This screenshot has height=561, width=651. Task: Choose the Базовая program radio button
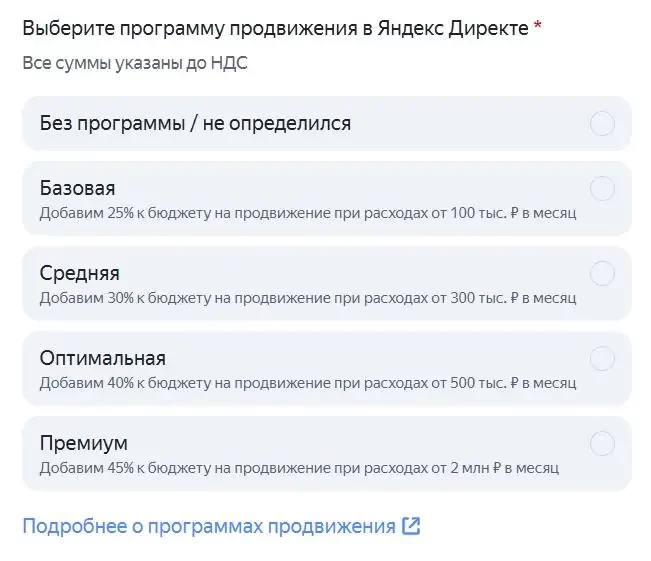(602, 188)
